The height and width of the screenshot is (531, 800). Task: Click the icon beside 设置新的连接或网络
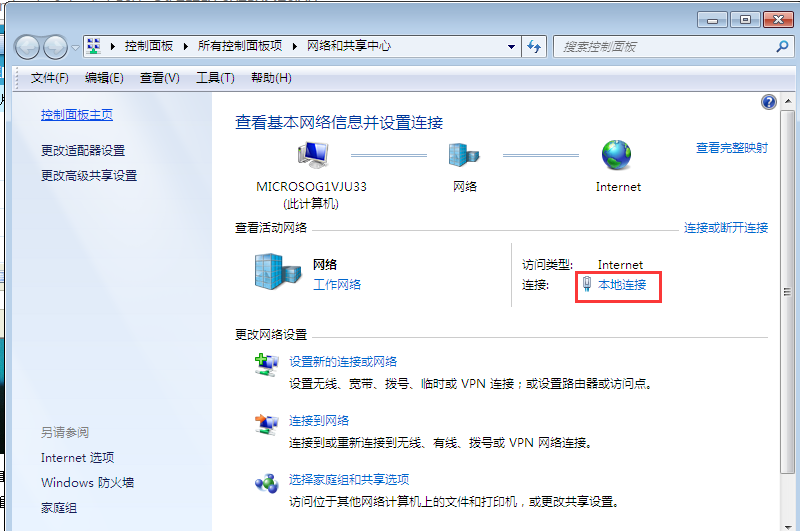[x=265, y=366]
